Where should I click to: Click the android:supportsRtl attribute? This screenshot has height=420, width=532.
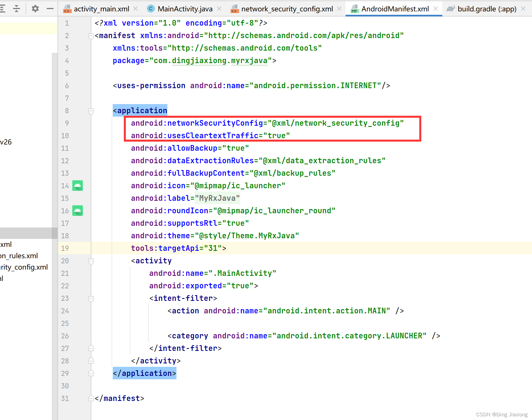190,223
